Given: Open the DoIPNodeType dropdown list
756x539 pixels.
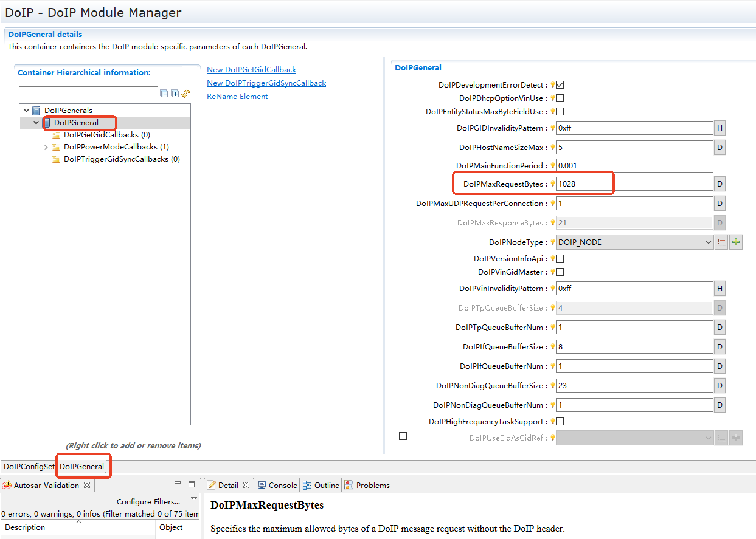Looking at the screenshot, I should 708,242.
